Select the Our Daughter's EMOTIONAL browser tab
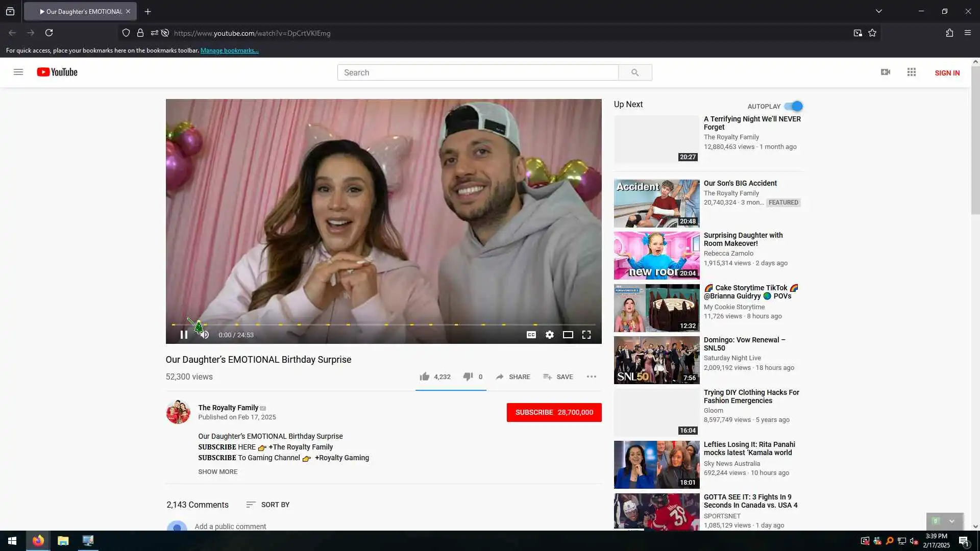The height and width of the screenshot is (551, 980). 81,11
